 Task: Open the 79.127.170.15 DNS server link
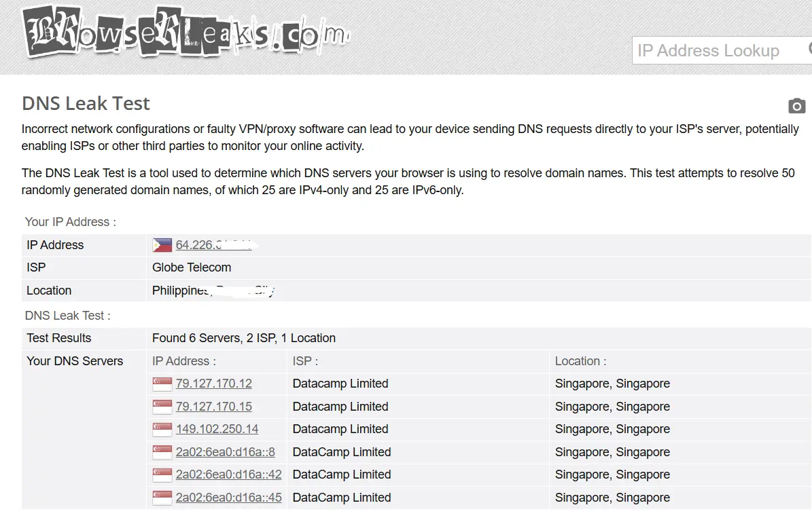(214, 406)
